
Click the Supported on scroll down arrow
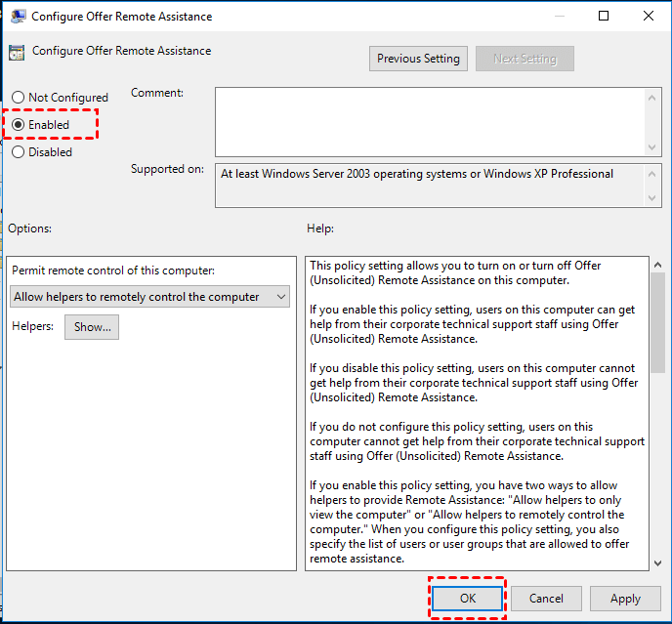click(x=653, y=198)
